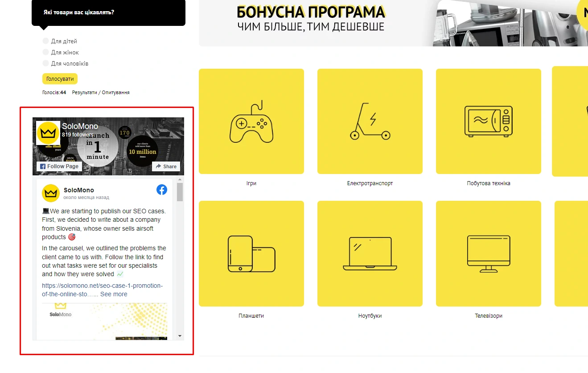Select the microwave Побутова техніка icon
Image resolution: width=588 pixels, height=373 pixels.
[x=489, y=121]
